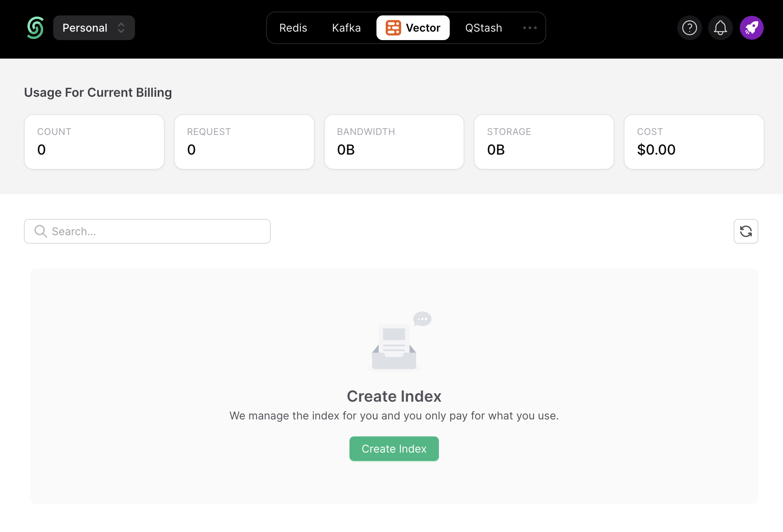The width and height of the screenshot is (783, 532).
Task: Open the notifications bell
Action: tap(720, 27)
